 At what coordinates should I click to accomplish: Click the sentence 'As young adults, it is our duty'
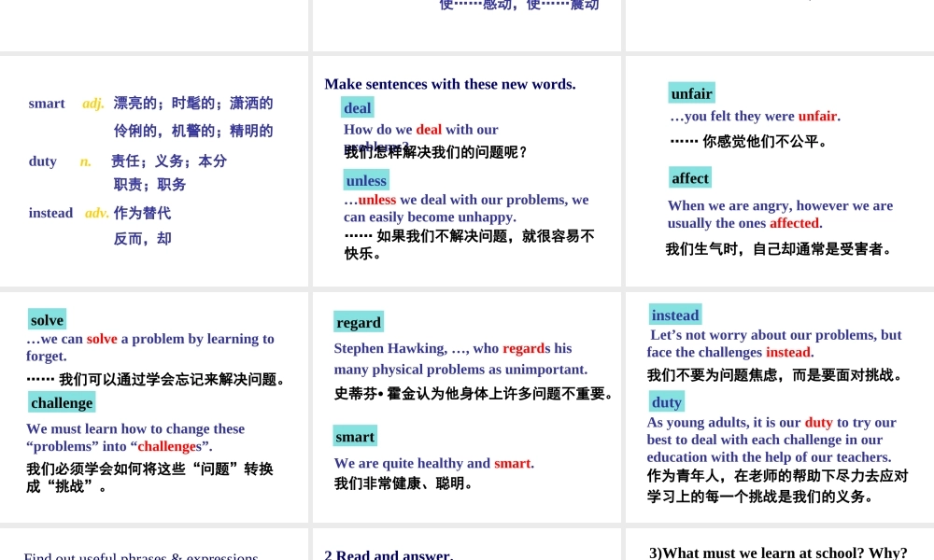(771, 422)
